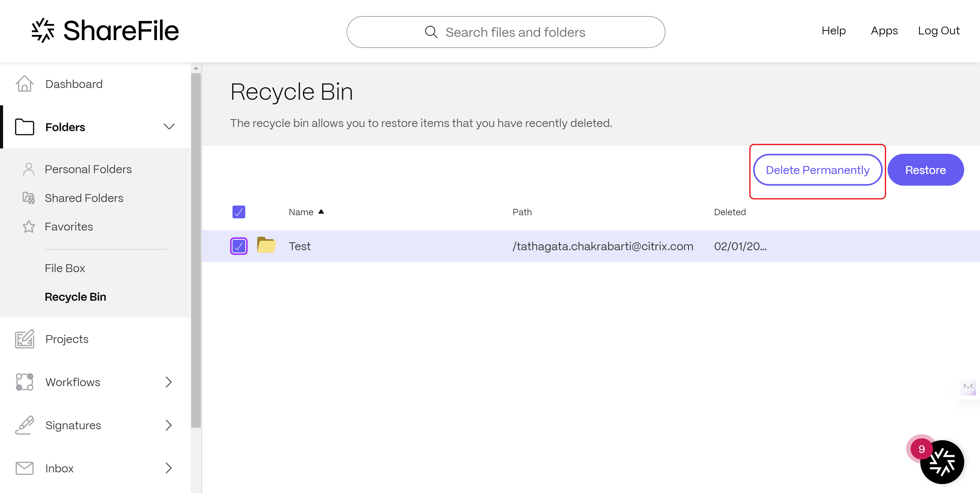Open the Apps link
The width and height of the screenshot is (980, 493).
pyautogui.click(x=884, y=31)
